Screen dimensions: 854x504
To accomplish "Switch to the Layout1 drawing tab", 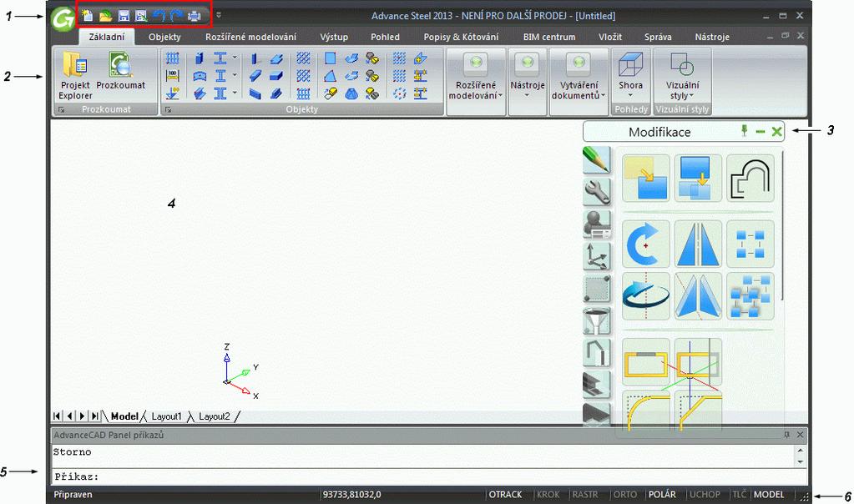I will 166,416.
